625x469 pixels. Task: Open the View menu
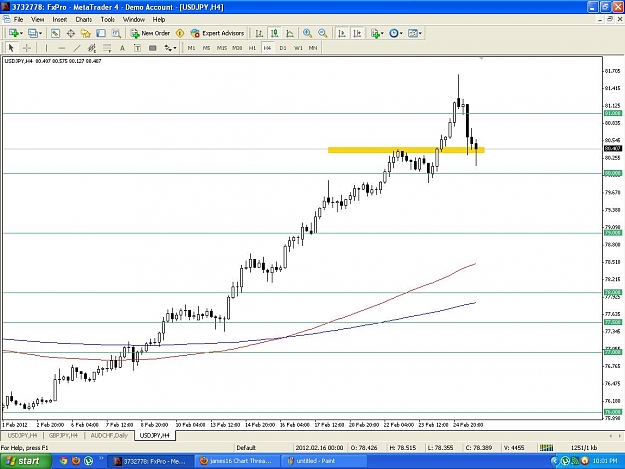37,20
